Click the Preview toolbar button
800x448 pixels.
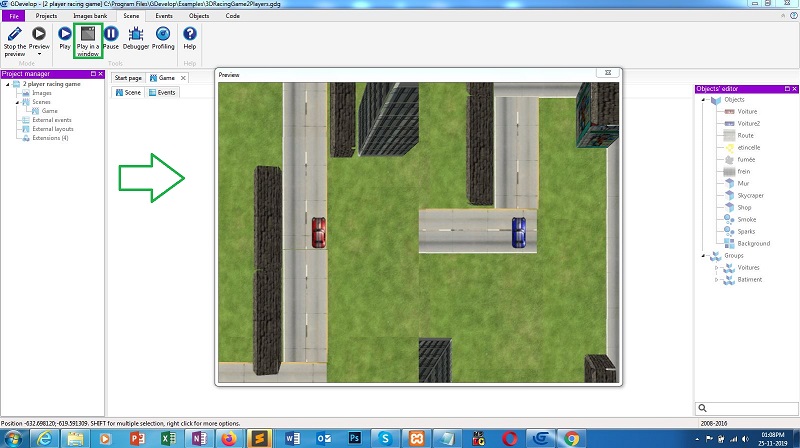[x=39, y=38]
